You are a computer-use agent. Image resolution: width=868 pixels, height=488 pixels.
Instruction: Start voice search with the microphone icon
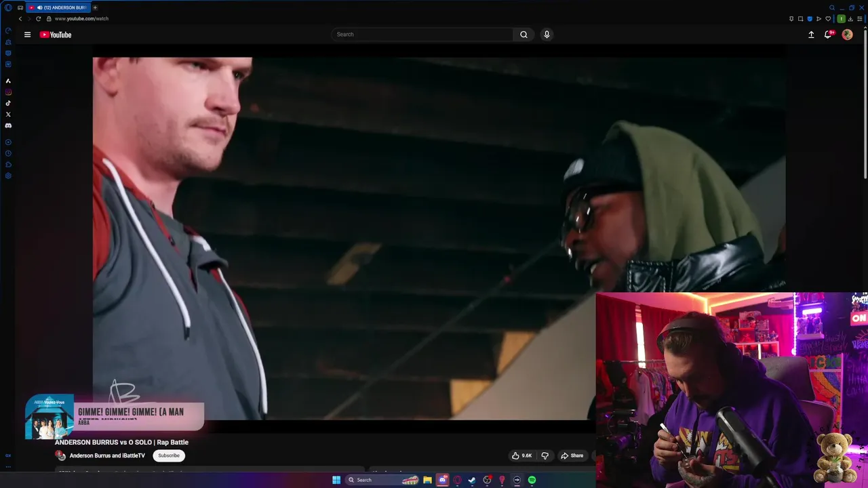click(x=547, y=35)
